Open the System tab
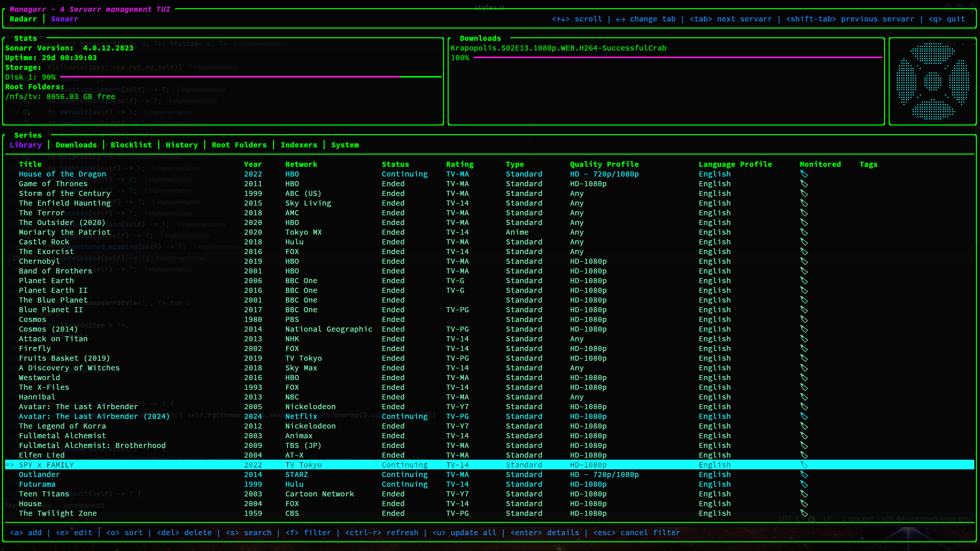Viewport: 980px width, 551px height. (345, 145)
